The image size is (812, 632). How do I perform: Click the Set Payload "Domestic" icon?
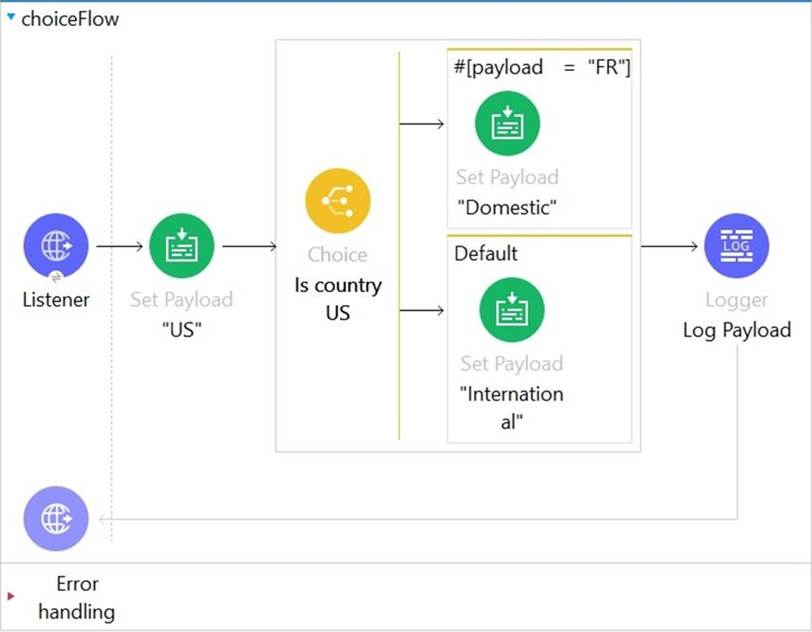coord(507,123)
